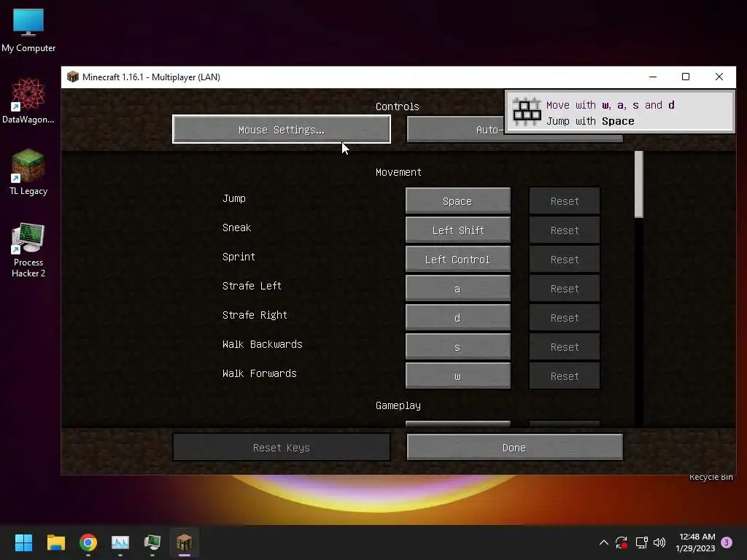Rebind the Jump key Space

(458, 201)
